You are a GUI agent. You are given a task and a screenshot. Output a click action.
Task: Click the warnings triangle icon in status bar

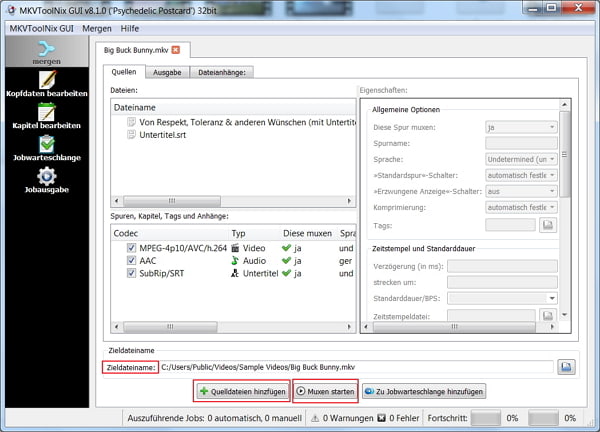[x=315, y=418]
